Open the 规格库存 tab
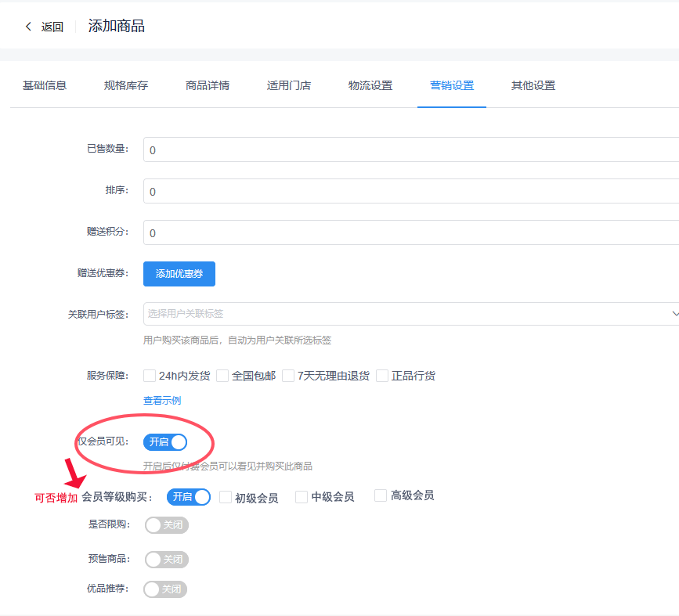 tap(126, 85)
